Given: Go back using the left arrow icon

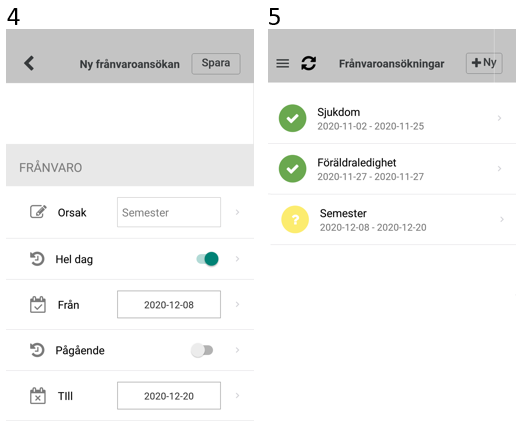Looking at the screenshot, I should [x=29, y=63].
